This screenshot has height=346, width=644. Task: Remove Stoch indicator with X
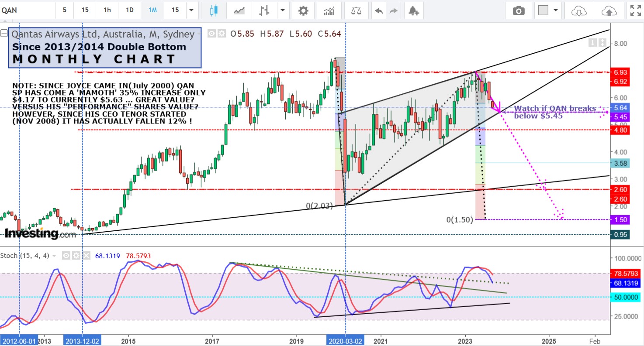(86, 256)
